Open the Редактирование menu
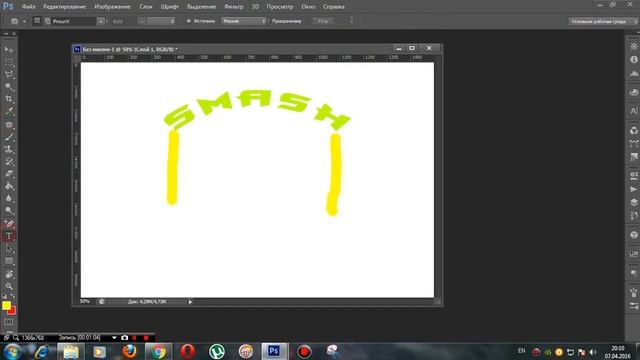 click(x=64, y=7)
